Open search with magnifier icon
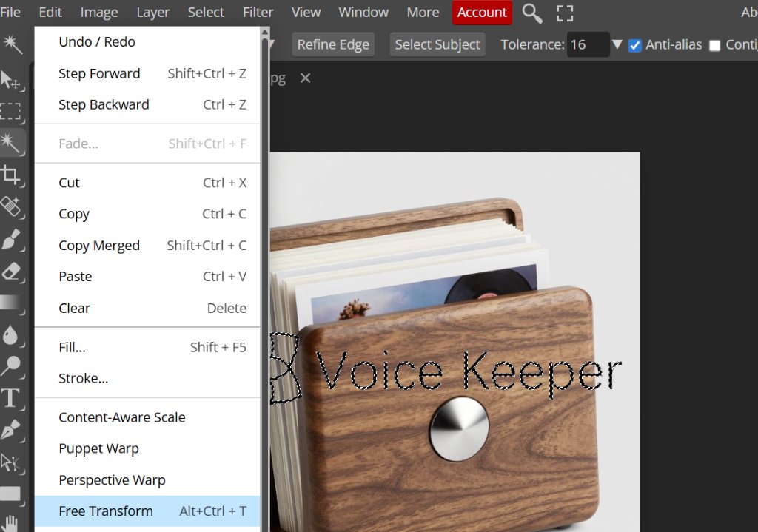The width and height of the screenshot is (758, 532). (x=531, y=13)
